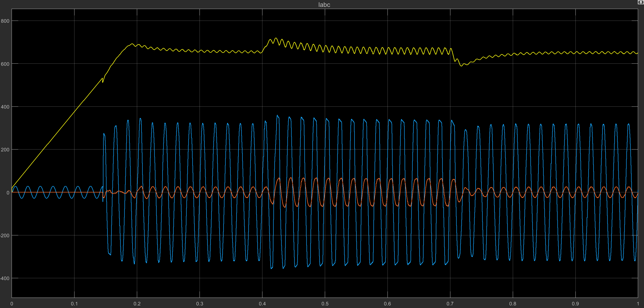Click the 0.9 x-axis tick label
Image resolution: width=644 pixels, height=308 pixels.
575,304
